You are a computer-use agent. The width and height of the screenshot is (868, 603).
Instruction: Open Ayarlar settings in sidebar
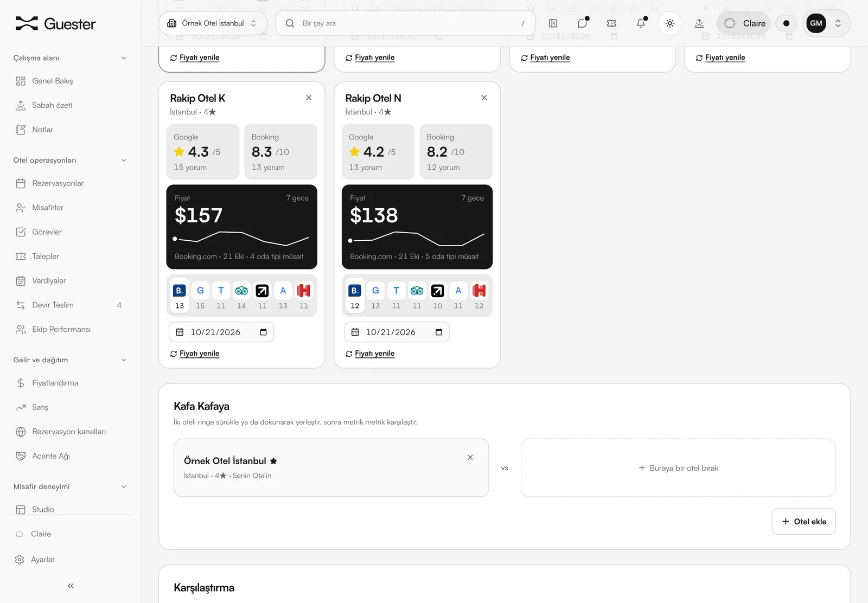click(x=70, y=560)
